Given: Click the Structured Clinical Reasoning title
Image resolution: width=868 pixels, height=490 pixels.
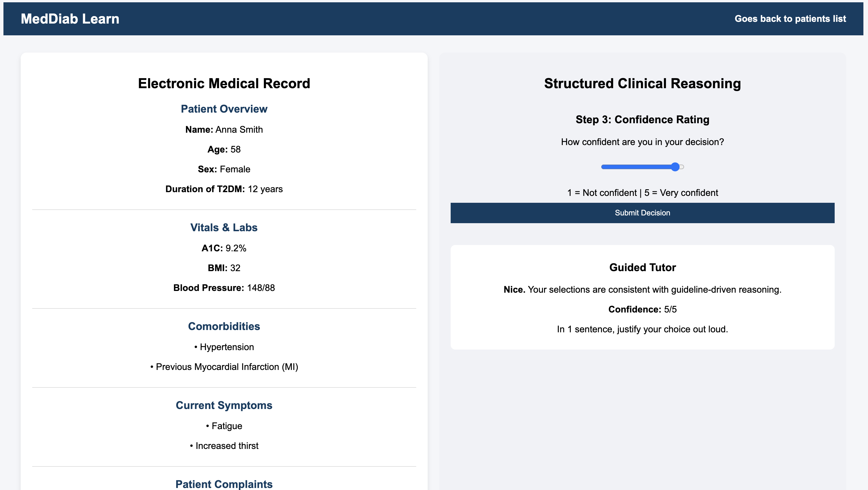Looking at the screenshot, I should click(642, 83).
